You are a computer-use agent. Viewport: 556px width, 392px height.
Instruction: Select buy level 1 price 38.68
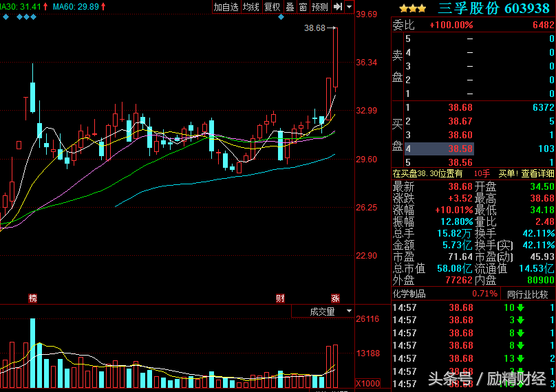(460, 107)
